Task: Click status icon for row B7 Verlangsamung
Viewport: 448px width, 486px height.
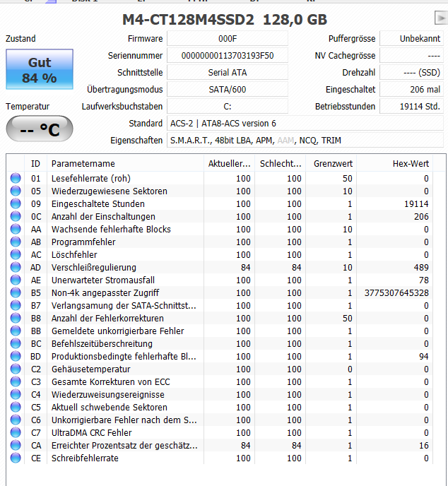Action: point(16,305)
